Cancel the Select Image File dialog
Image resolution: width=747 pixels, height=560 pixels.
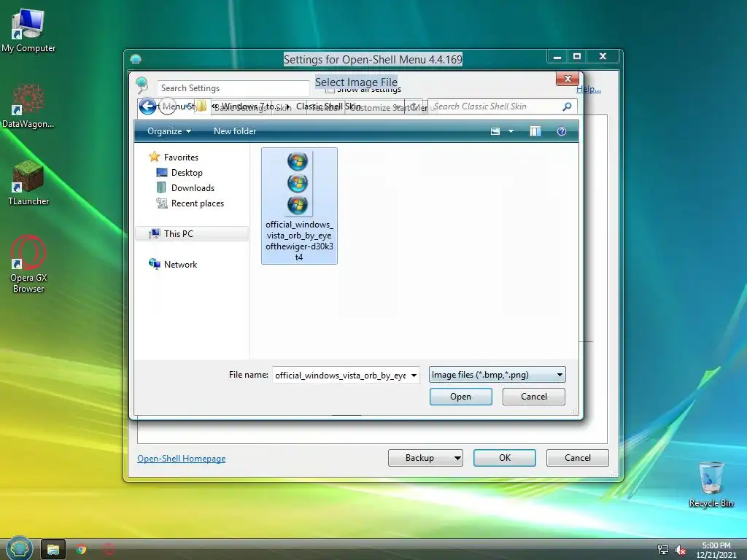click(533, 396)
